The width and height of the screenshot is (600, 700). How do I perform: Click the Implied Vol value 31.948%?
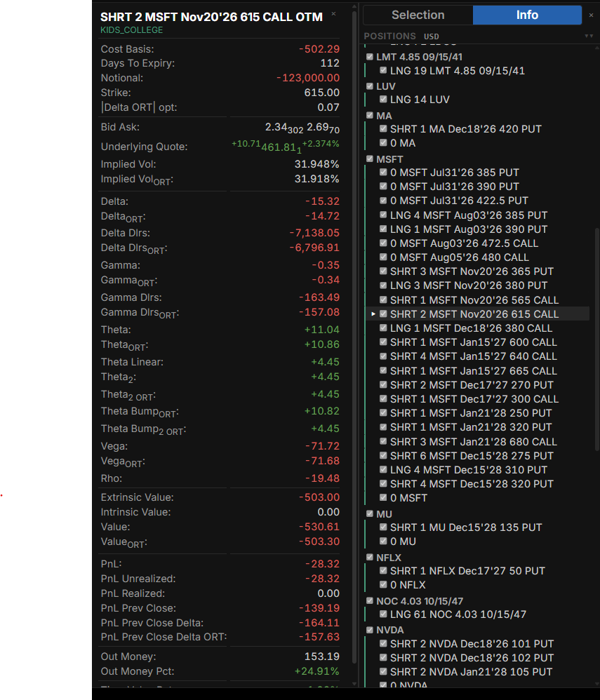pyautogui.click(x=316, y=164)
